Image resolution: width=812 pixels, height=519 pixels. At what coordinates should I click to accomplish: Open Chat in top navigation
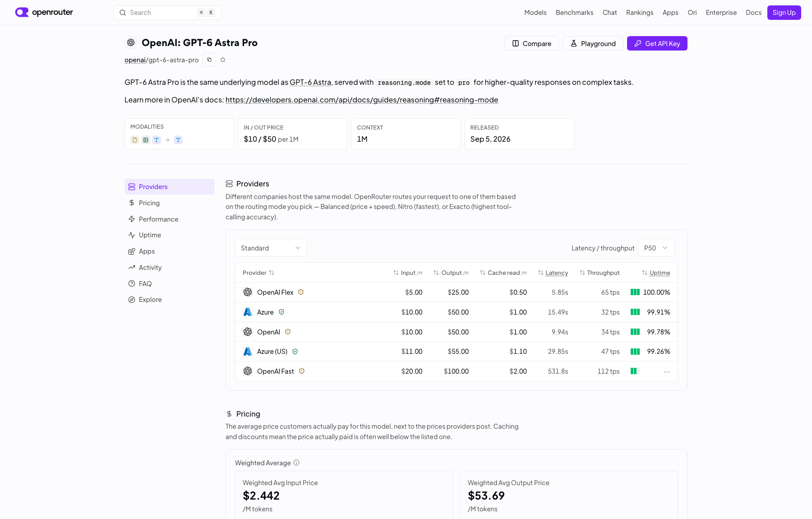[609, 13]
